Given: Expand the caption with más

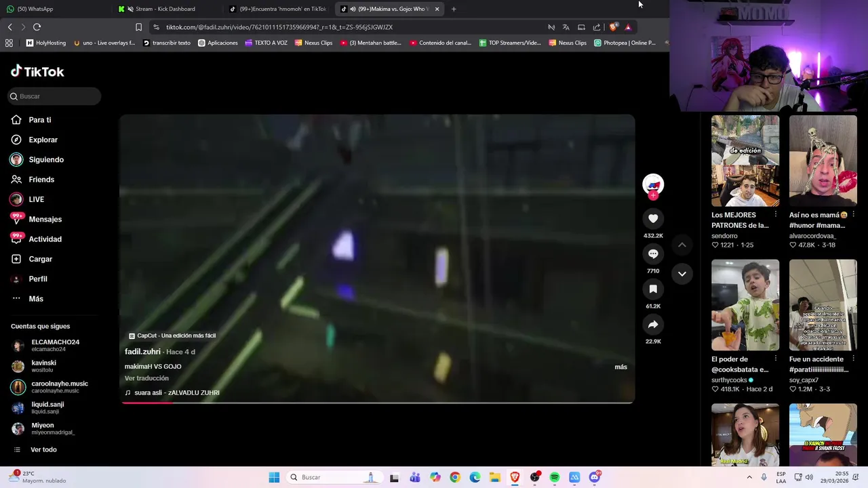Looking at the screenshot, I should [620, 367].
